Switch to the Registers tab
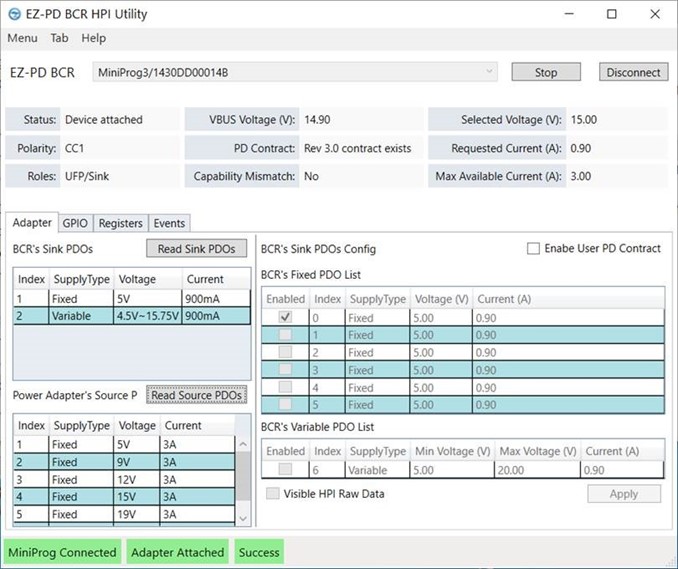The width and height of the screenshot is (678, 569). (x=121, y=224)
